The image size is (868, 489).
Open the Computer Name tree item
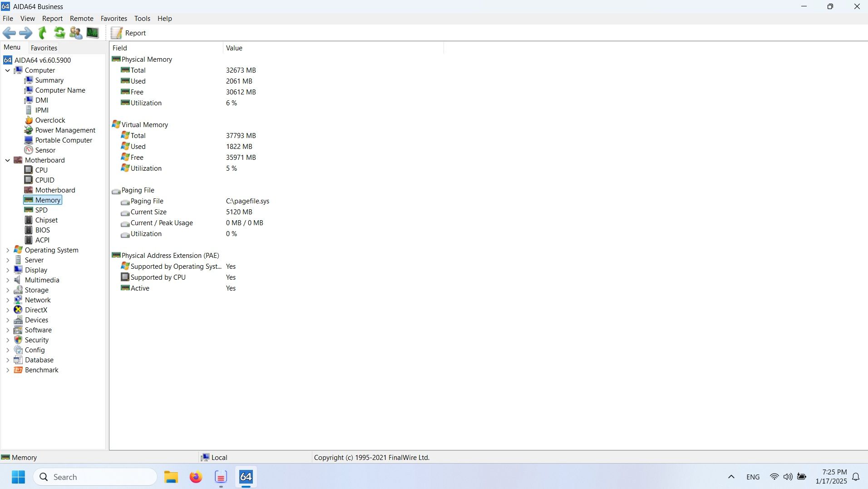[60, 90]
